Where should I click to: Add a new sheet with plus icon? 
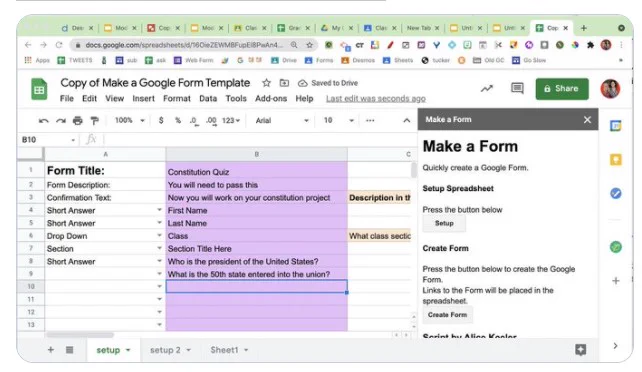pos(51,349)
